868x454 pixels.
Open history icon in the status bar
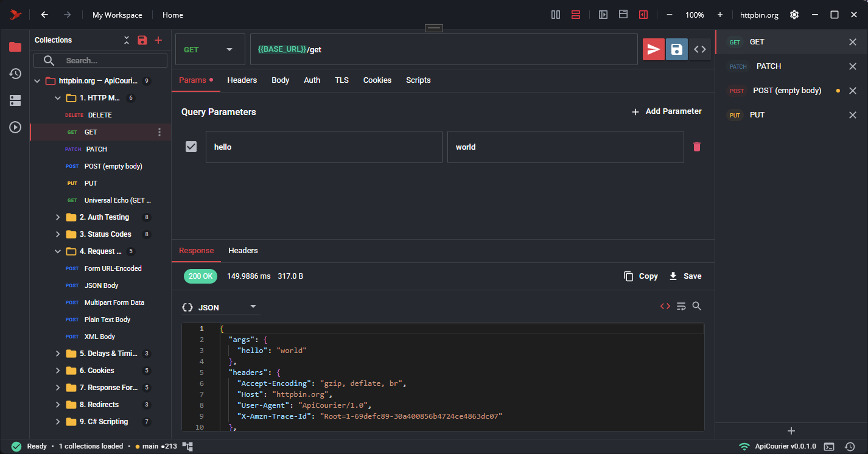click(x=850, y=447)
